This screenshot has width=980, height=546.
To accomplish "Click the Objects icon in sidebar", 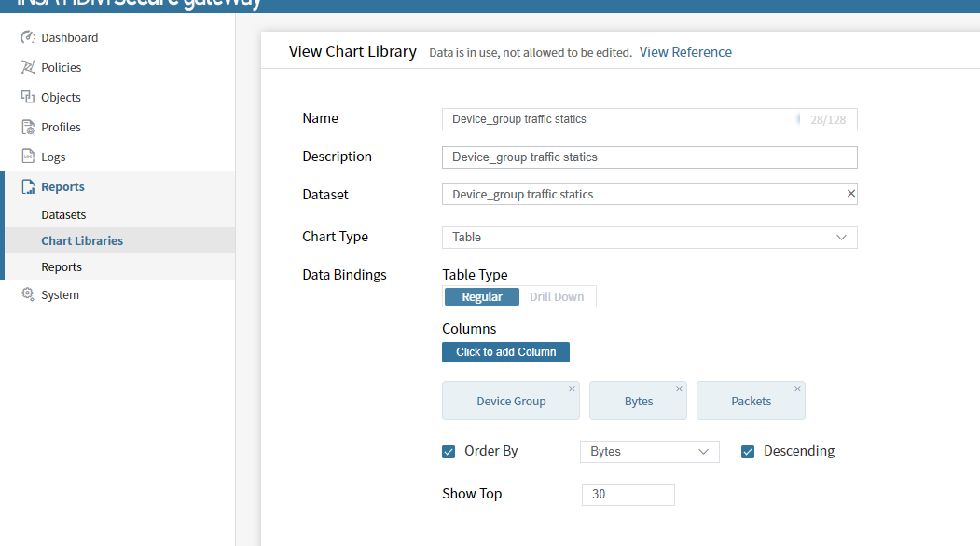I will pos(28,98).
